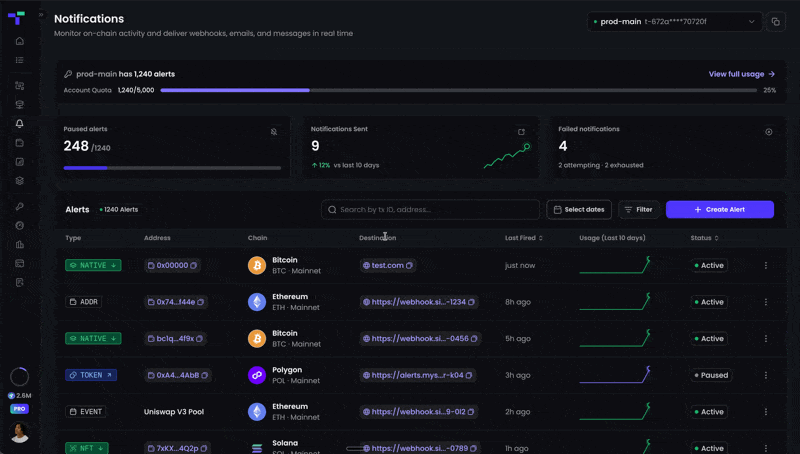Open the bar chart icon in sidebar

(x=19, y=244)
